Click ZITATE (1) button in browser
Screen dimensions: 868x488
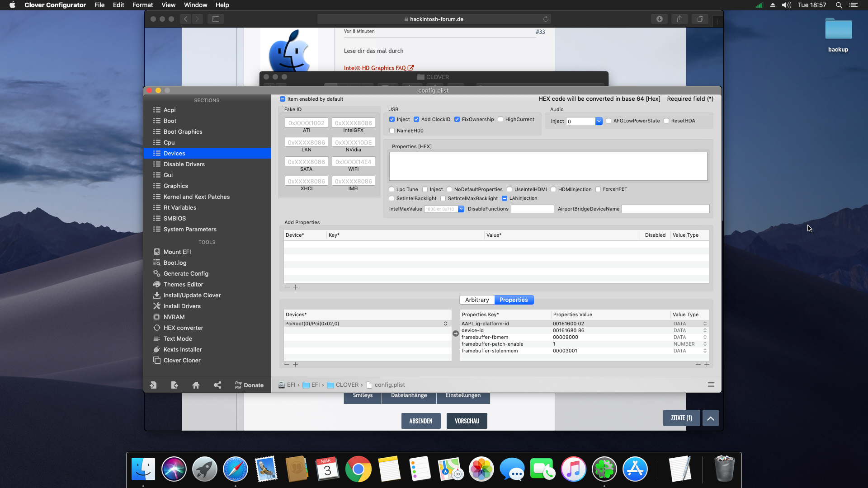pyautogui.click(x=681, y=418)
